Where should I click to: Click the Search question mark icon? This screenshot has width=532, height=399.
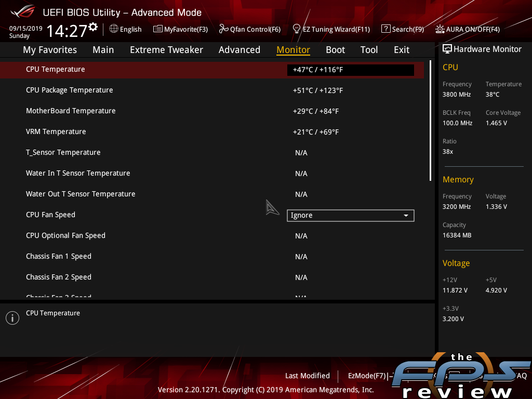click(x=386, y=29)
